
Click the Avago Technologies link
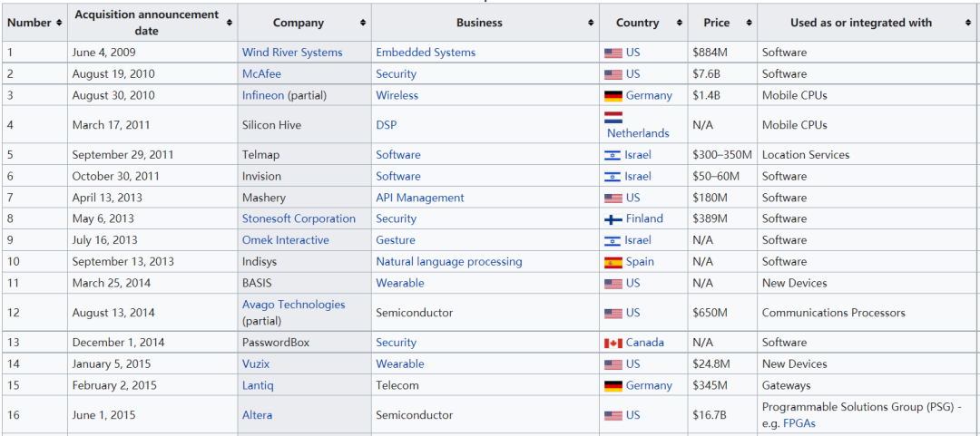(x=294, y=305)
